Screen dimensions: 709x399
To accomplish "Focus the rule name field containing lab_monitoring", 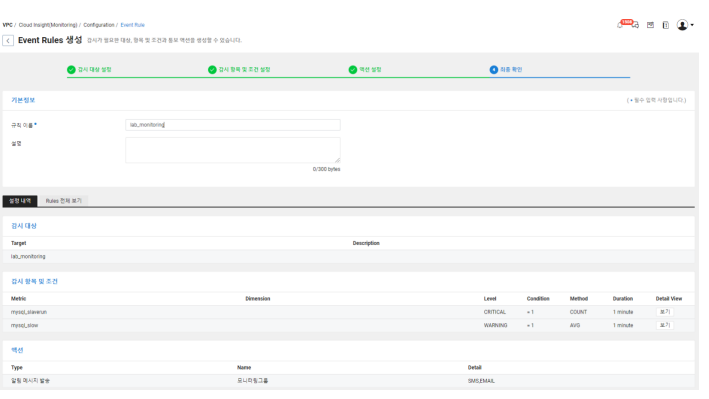I will tap(233, 125).
